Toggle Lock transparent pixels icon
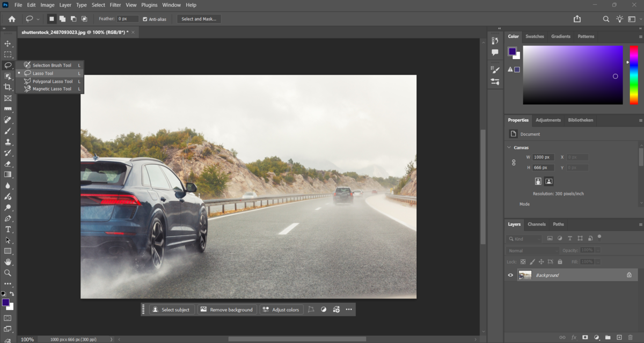Screen dimensions: 644x343 point(523,261)
